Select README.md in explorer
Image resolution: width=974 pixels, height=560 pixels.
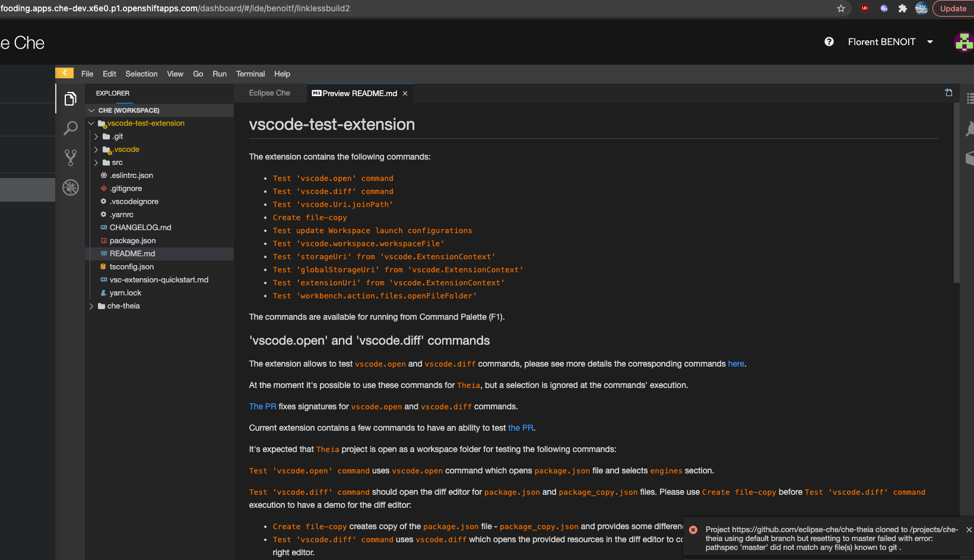coord(132,254)
